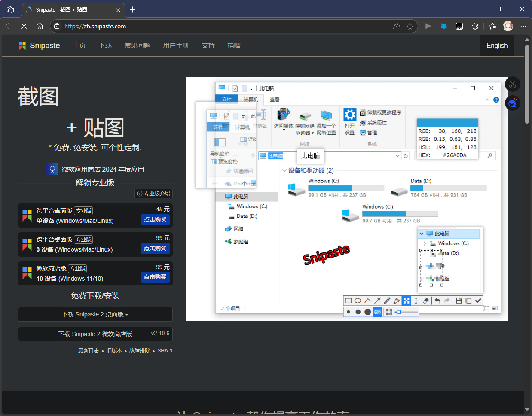Click the 3 设备 (Windows/Mac/Linux) text
The height and width of the screenshot is (416, 532).
[x=74, y=249]
